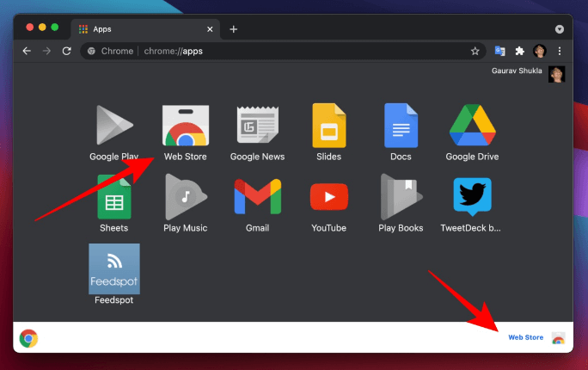This screenshot has height=370, width=588.
Task: Click the Chrome site info icon
Action: (91, 51)
